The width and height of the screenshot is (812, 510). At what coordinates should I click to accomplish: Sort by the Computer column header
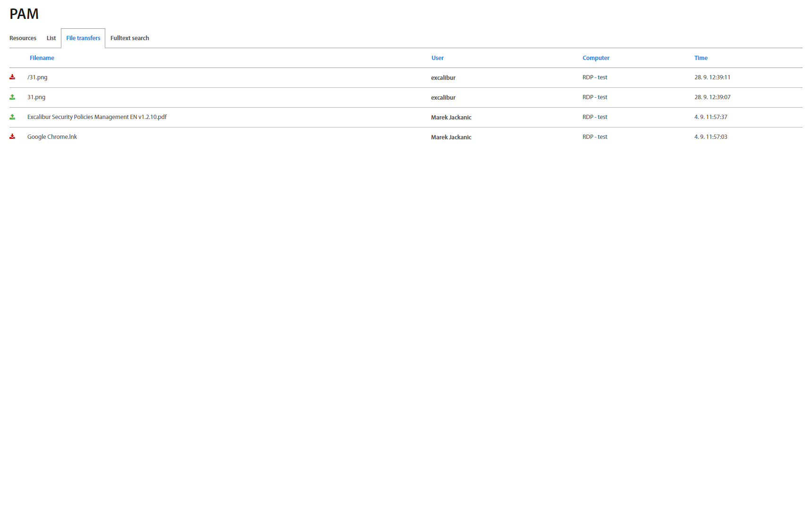click(596, 58)
